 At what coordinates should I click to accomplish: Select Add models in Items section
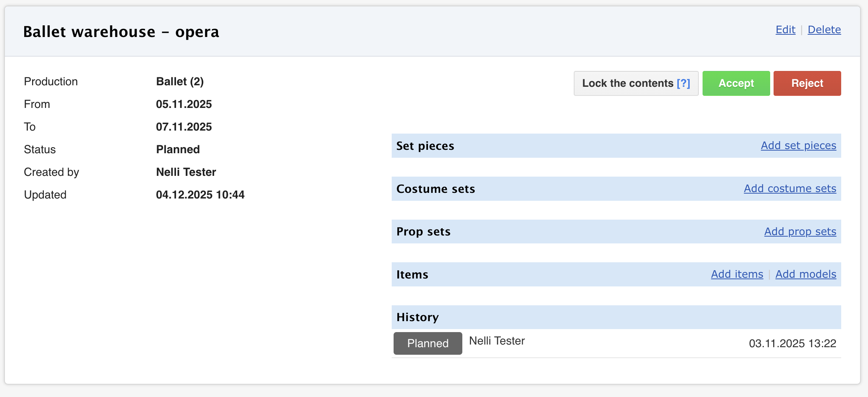[806, 274]
